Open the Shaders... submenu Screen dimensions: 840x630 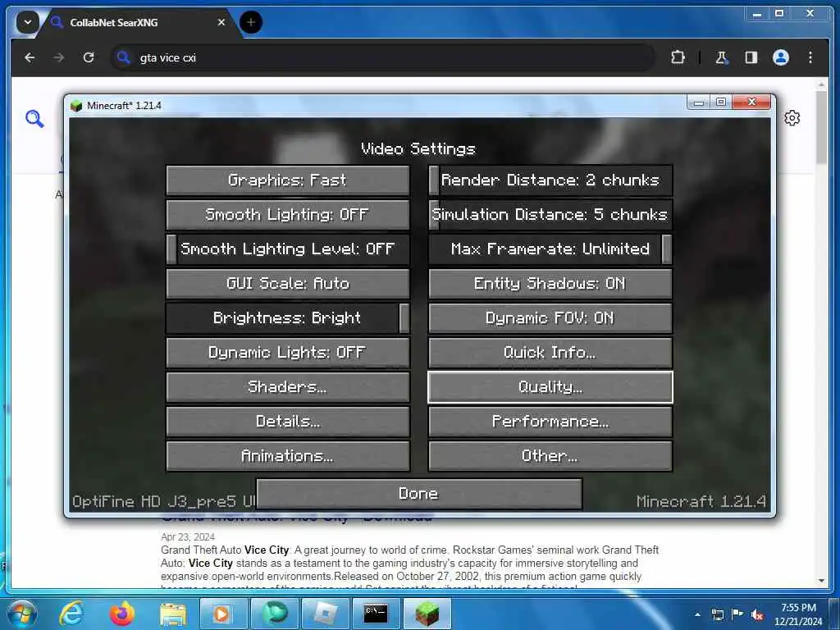(x=288, y=387)
